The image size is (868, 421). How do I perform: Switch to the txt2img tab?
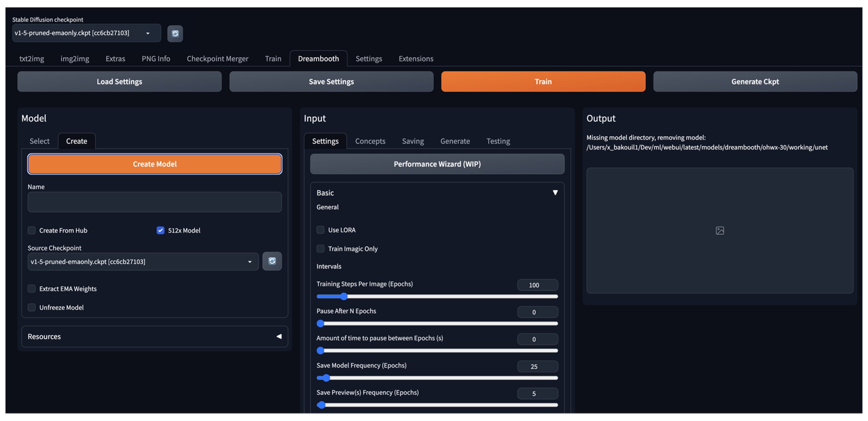(x=32, y=59)
